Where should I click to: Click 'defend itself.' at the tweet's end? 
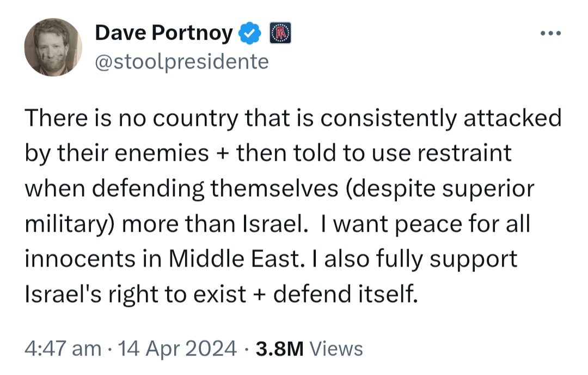(346, 294)
